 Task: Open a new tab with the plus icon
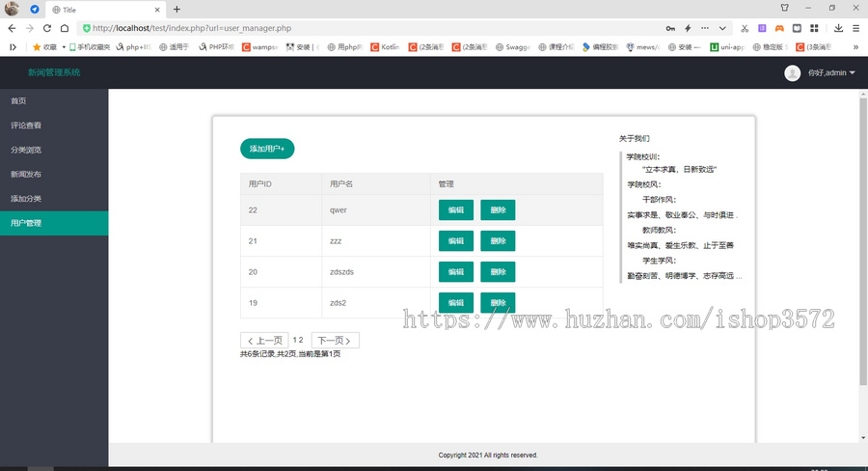tap(176, 10)
